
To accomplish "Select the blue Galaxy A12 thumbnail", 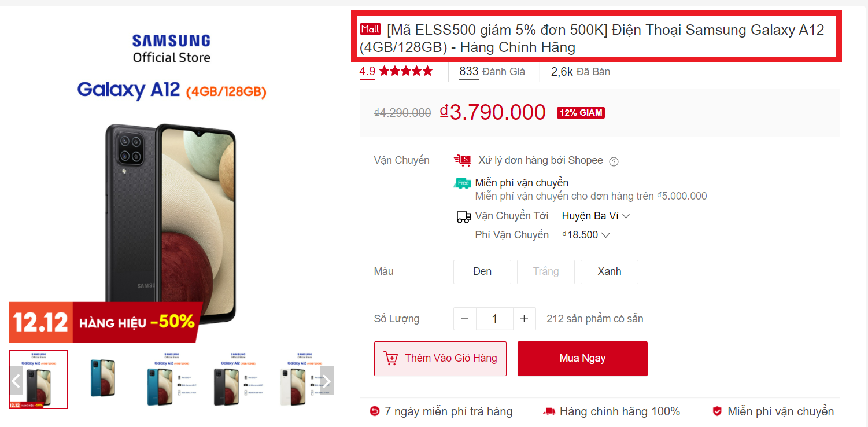I will click(102, 379).
